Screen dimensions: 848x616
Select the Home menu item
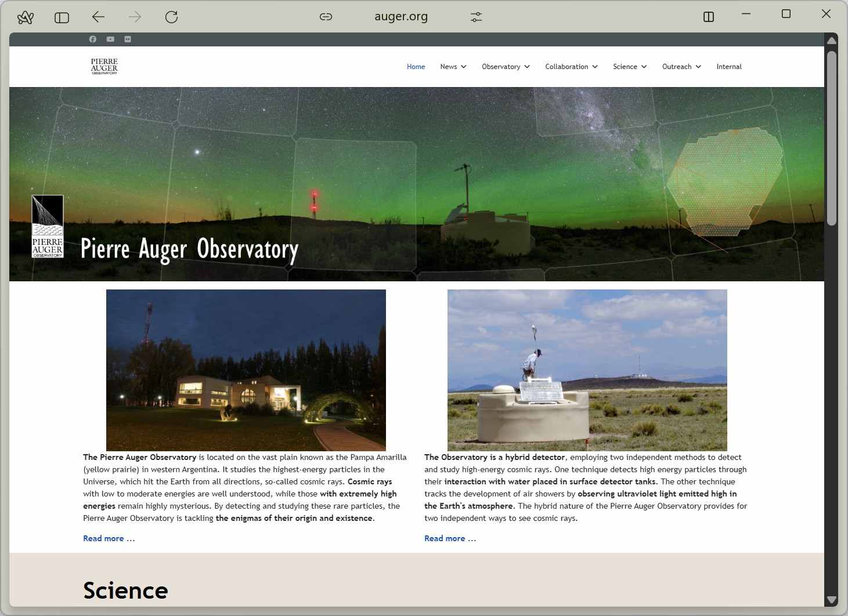416,67
